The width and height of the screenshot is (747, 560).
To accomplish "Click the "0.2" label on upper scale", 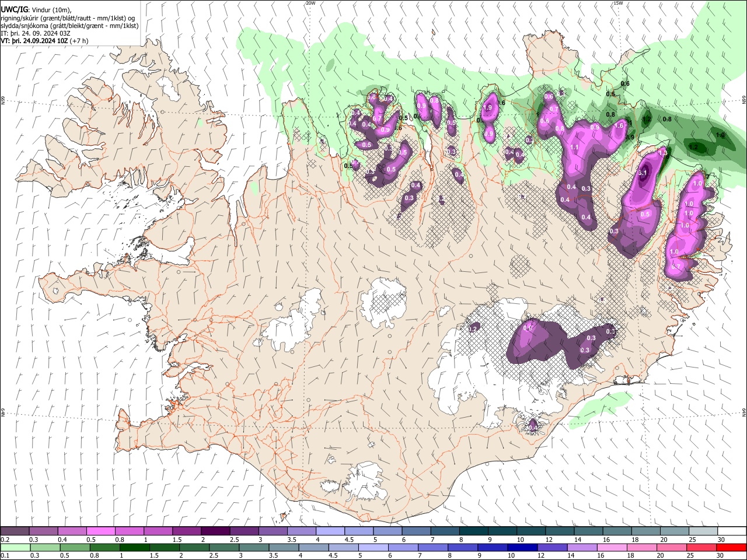I will click(5, 540).
